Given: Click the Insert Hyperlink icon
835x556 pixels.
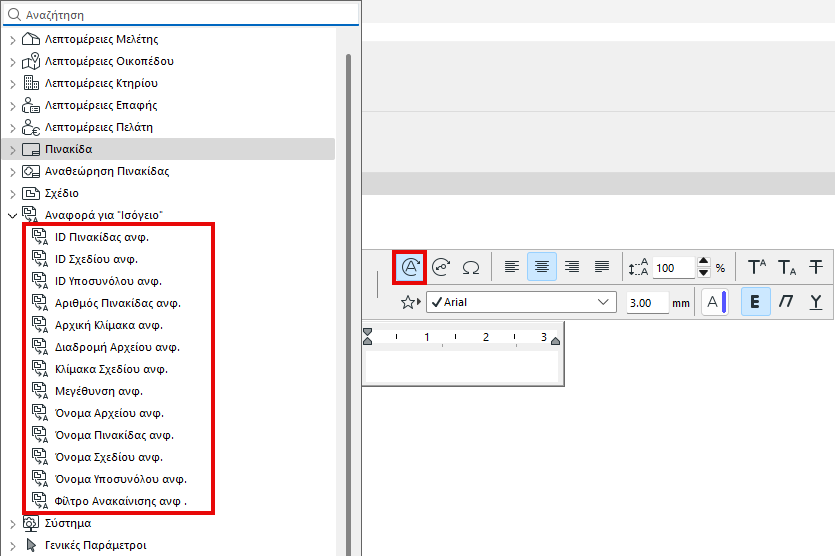Looking at the screenshot, I should 441,267.
